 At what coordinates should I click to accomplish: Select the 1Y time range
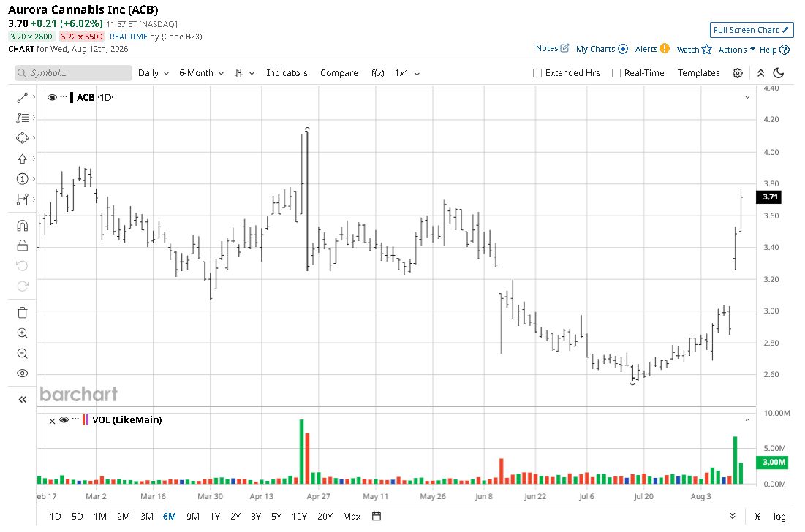click(x=215, y=516)
